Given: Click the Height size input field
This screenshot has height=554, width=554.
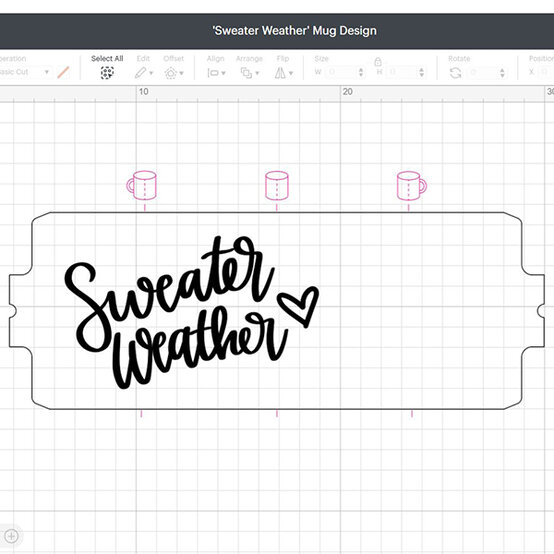Looking at the screenshot, I should 402,72.
